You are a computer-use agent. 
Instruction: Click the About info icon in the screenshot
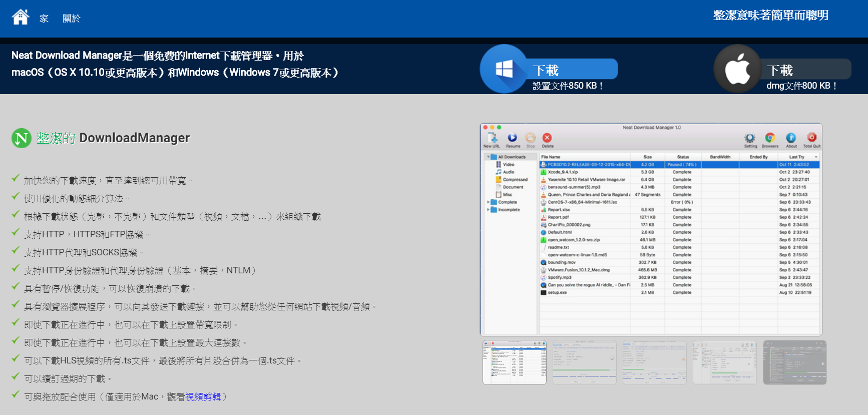(791, 140)
